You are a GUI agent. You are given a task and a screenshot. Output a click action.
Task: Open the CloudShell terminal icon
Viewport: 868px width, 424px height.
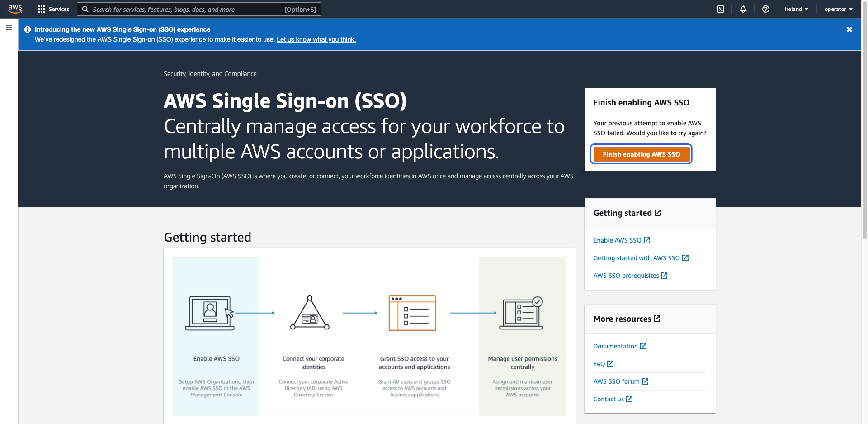[721, 9]
